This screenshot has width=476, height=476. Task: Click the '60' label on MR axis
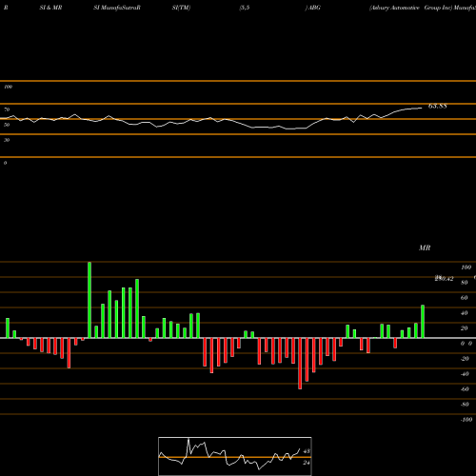pos(465,298)
